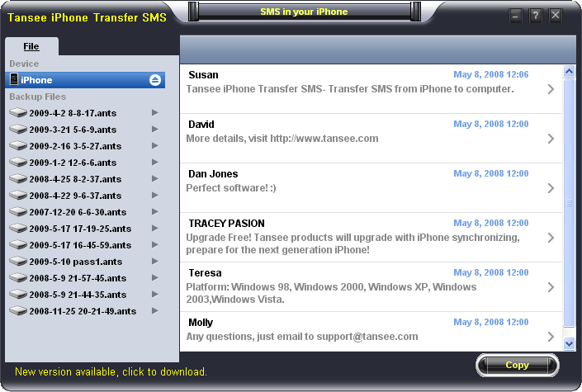Select the iPhone device entry

tap(85, 80)
